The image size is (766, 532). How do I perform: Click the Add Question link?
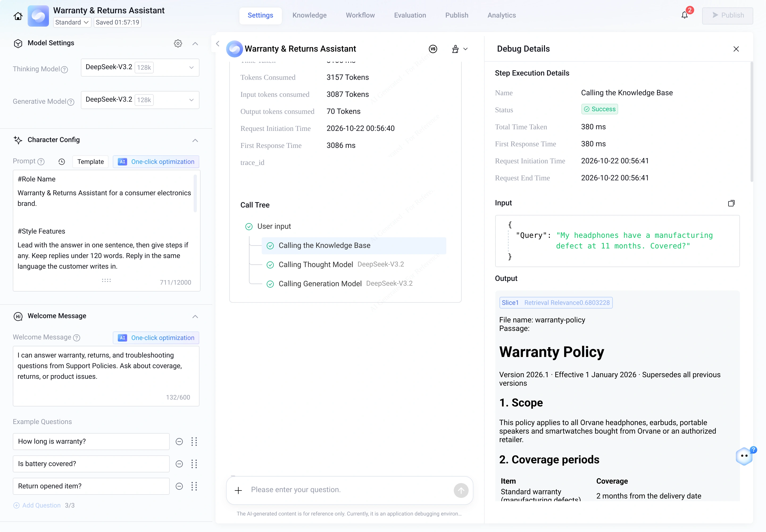point(37,505)
